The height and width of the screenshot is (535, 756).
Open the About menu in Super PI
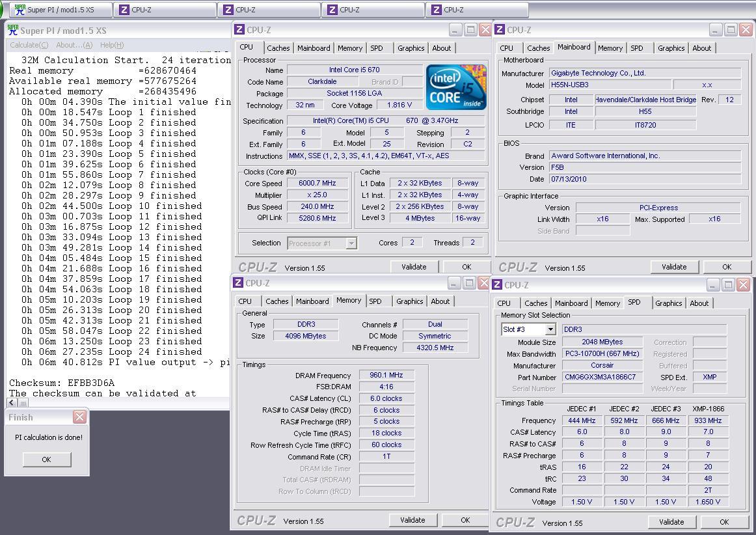coord(74,45)
